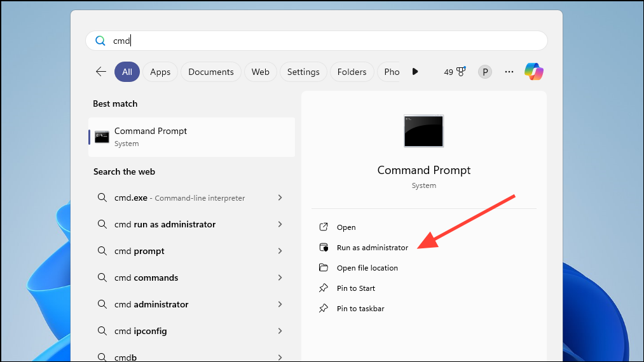Open the three-dot more options menu
Viewport: 644px width, 362px height.
pos(509,72)
